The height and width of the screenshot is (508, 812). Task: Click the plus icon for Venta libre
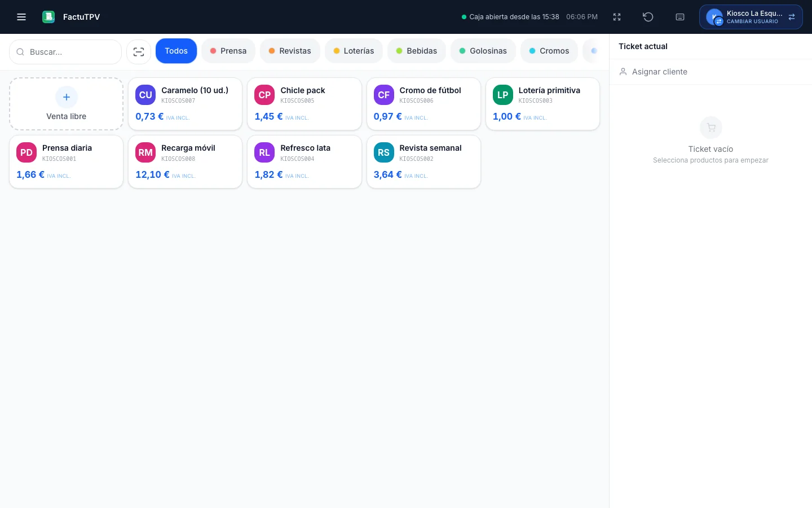[67, 97]
